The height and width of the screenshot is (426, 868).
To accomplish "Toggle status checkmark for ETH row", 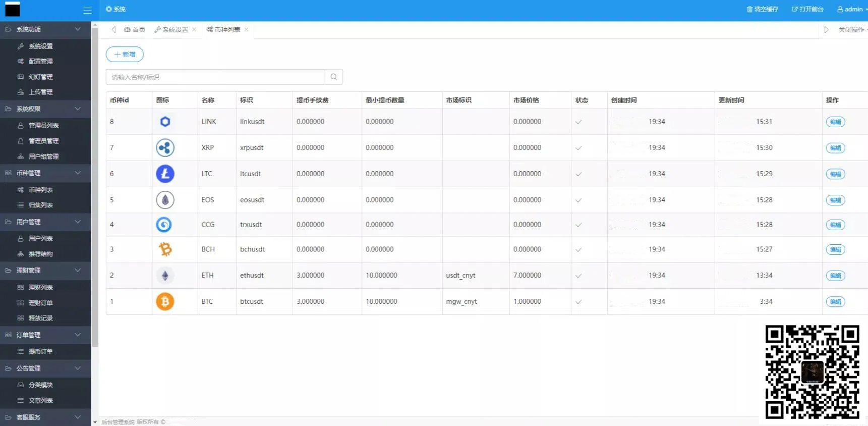I will 578,276.
